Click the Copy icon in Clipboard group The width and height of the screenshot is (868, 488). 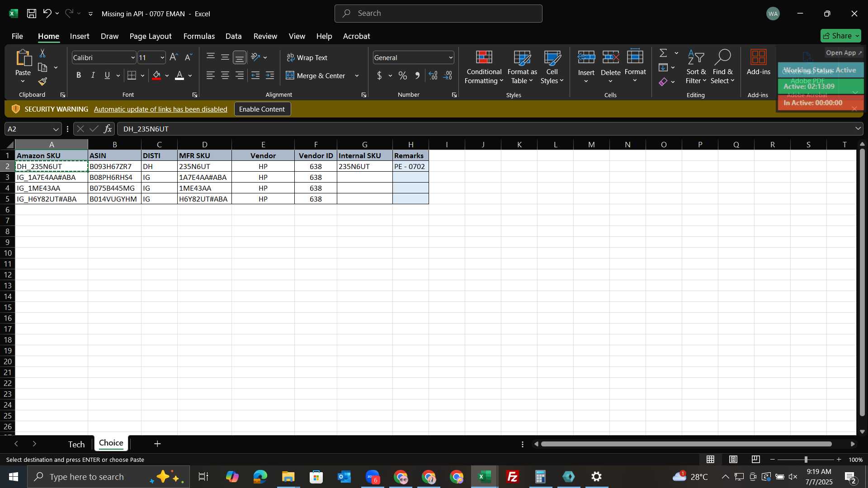(x=42, y=68)
